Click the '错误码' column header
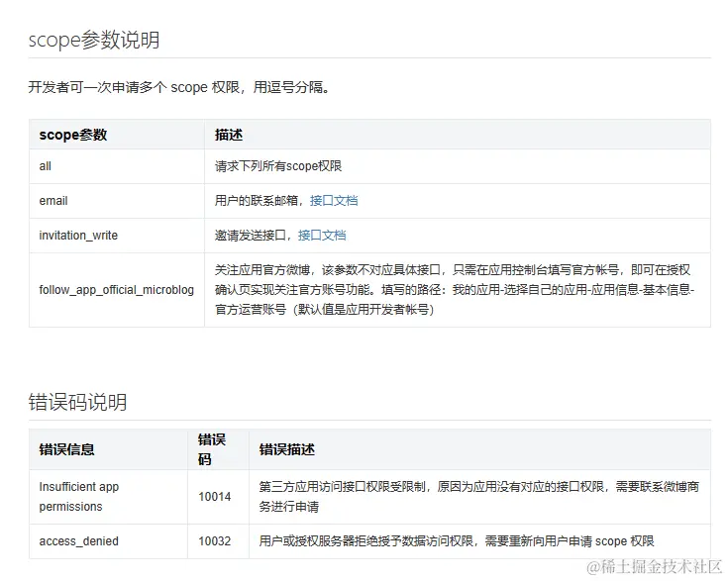Viewport: 728px width, 581px height. click(218, 449)
